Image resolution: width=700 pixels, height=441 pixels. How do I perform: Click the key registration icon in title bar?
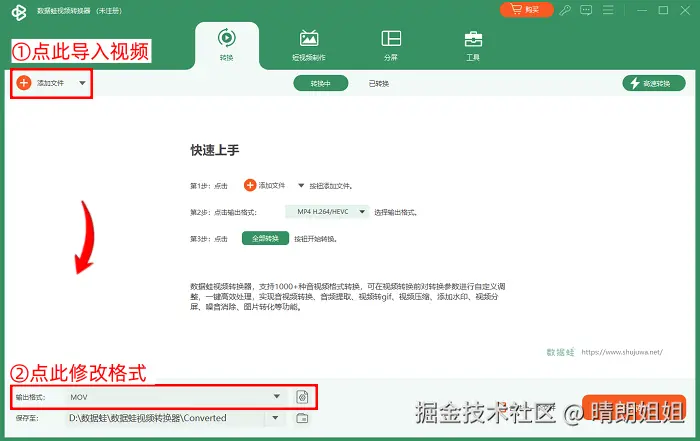565,10
